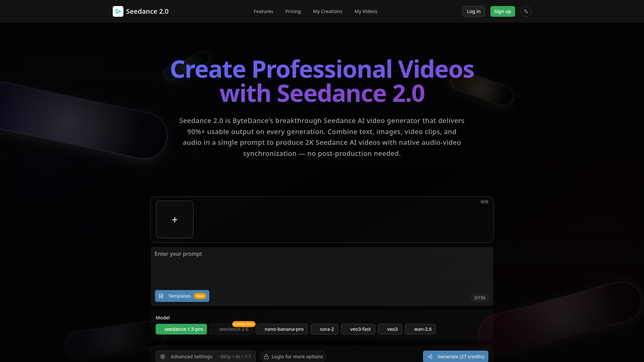Click the Advanced Settings gear icon
644x362 pixels.
(163, 357)
